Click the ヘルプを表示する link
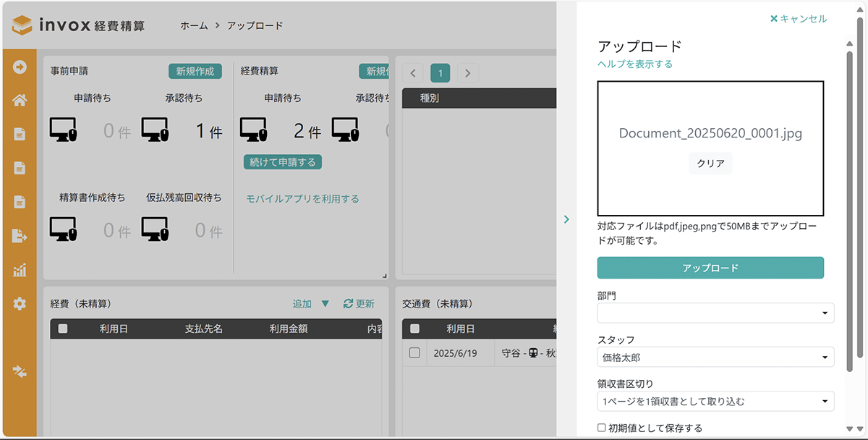The height and width of the screenshot is (440, 868). [635, 64]
